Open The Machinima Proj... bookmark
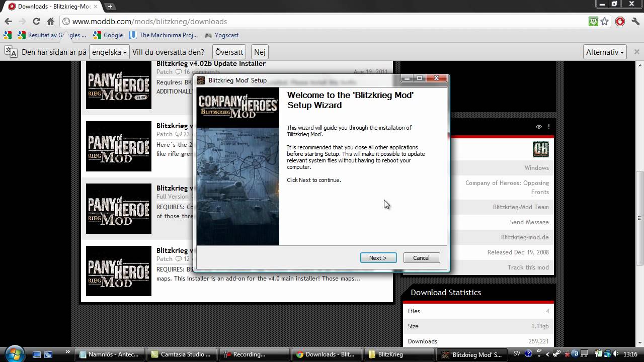644x362 pixels. [x=164, y=35]
